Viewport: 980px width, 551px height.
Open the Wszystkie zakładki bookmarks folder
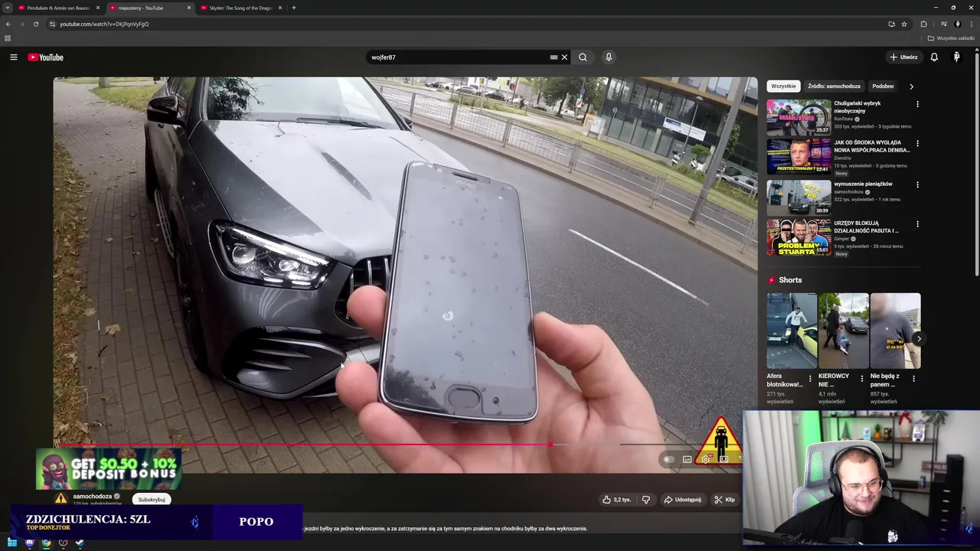(x=951, y=38)
